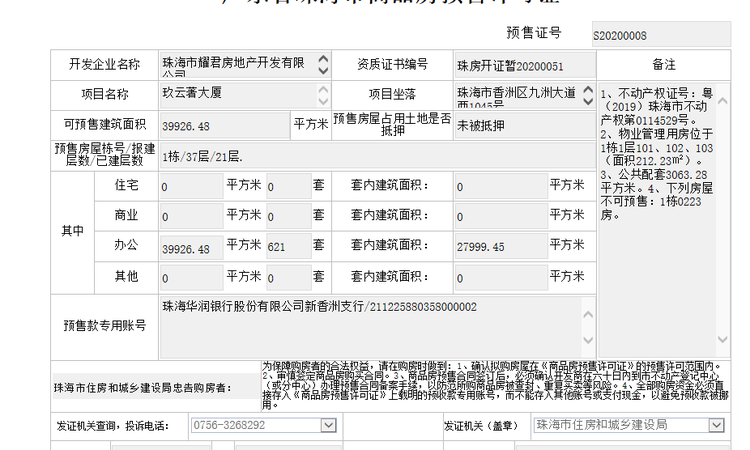This screenshot has width=750, height=450.
Task: Click the 住宅 unit count field
Action: pos(289,186)
